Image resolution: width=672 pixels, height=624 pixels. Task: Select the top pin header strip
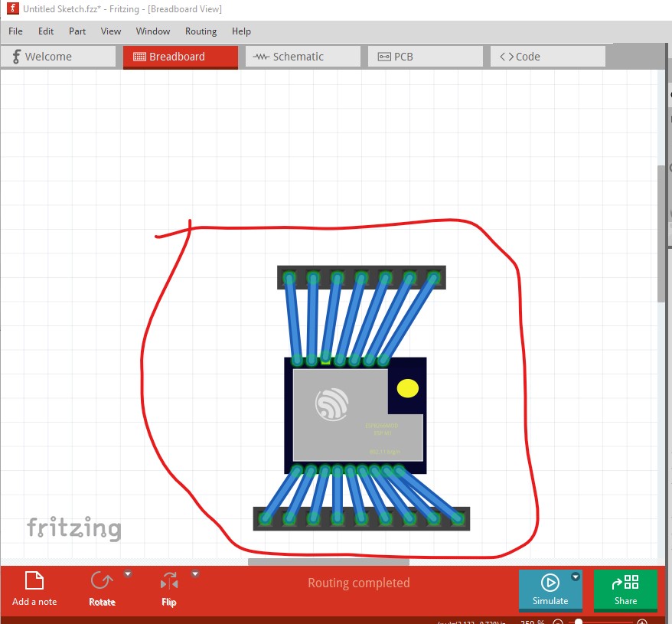(361, 277)
